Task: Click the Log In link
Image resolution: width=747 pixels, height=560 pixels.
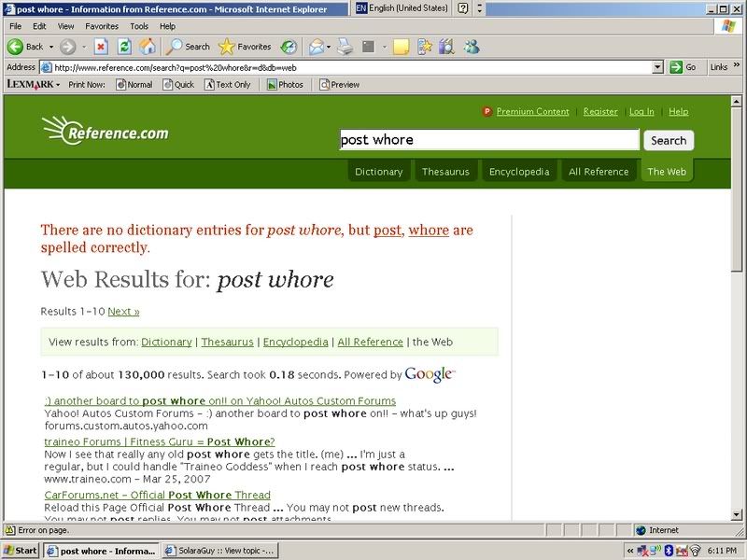Action: [x=641, y=111]
